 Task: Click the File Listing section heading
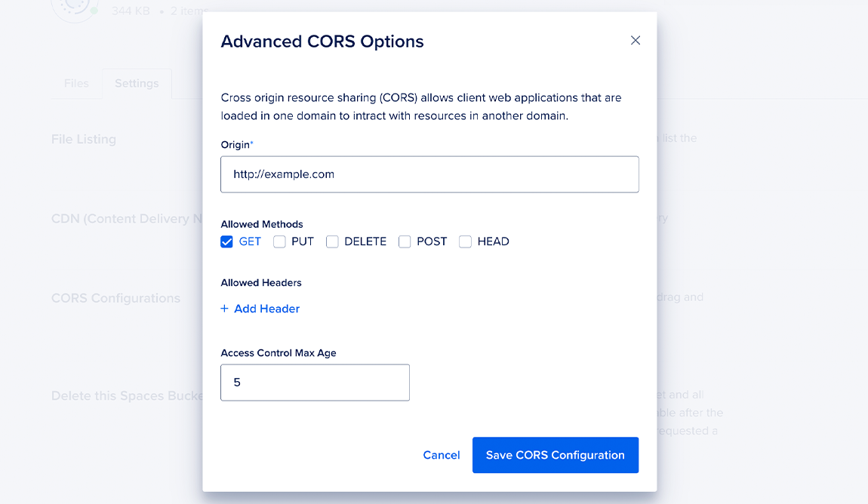coord(84,140)
